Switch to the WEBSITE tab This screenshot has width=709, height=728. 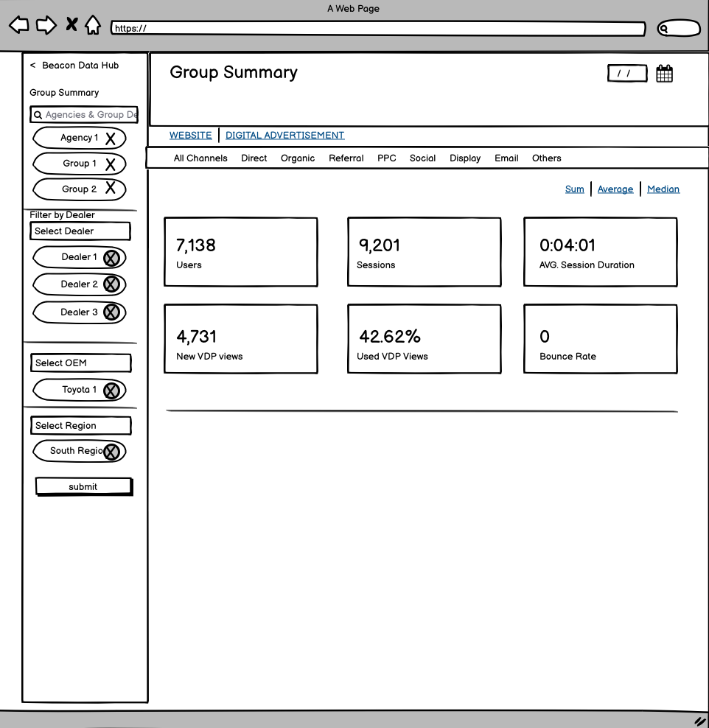click(190, 135)
